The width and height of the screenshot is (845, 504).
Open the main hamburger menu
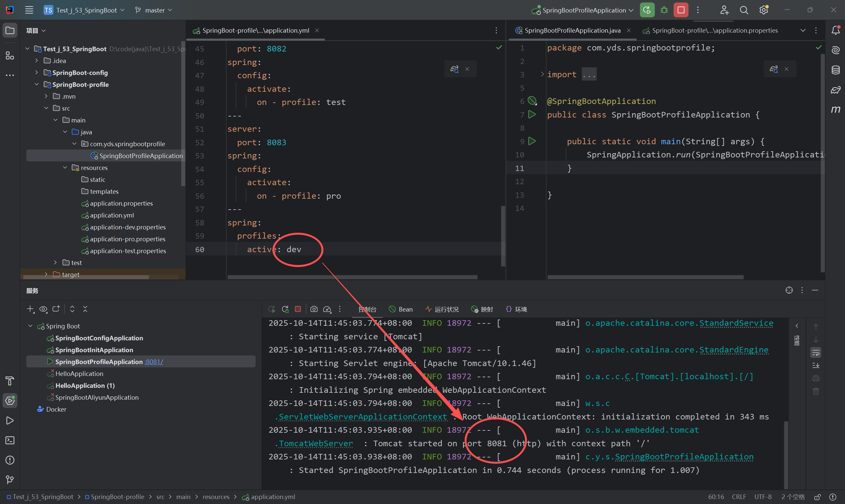click(x=29, y=10)
